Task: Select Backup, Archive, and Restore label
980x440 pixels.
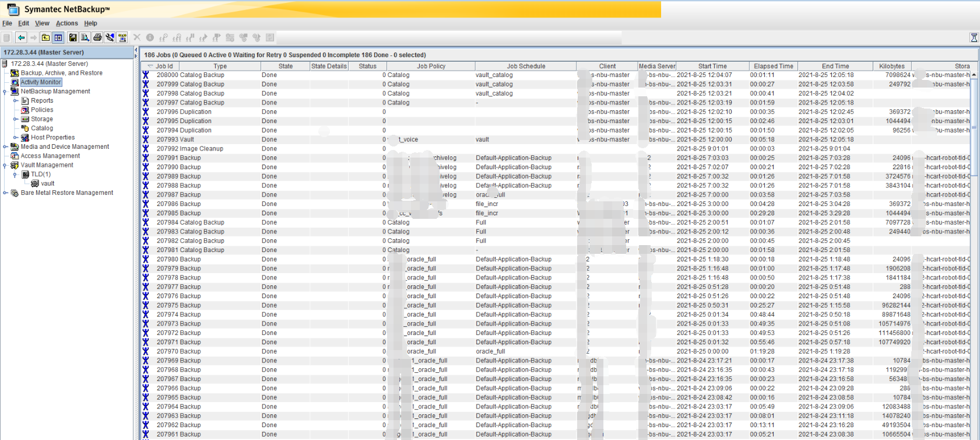Action: pos(62,73)
